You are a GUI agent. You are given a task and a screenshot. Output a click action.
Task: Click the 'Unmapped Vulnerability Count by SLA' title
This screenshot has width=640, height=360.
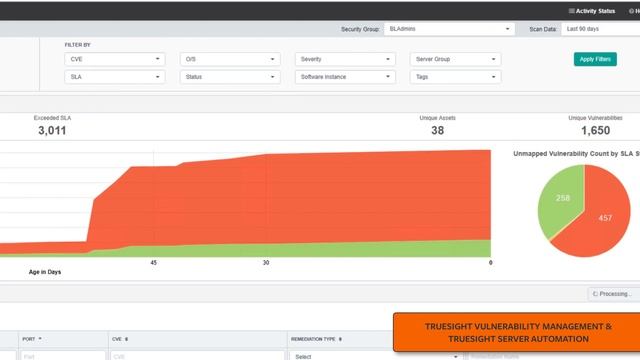[576, 153]
